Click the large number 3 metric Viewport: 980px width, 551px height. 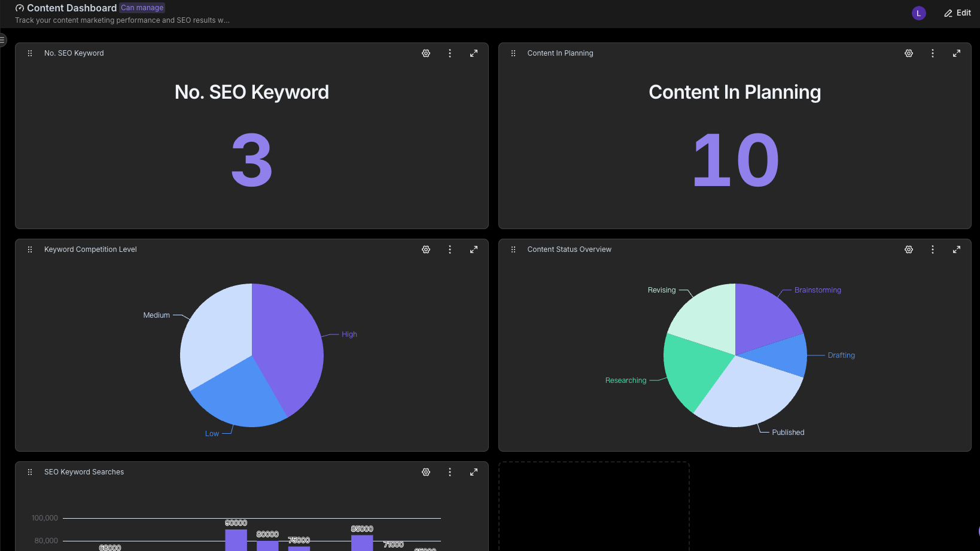click(252, 160)
